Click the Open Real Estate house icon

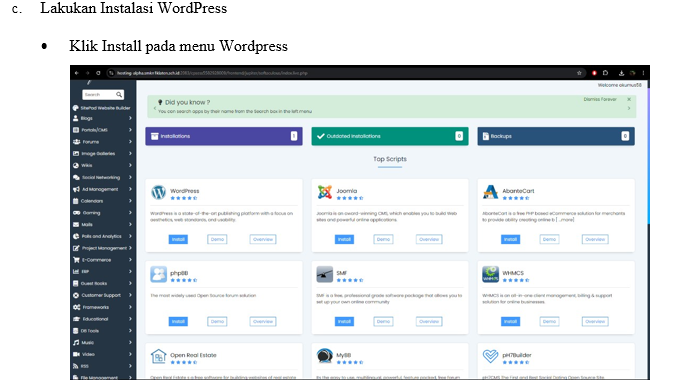[x=158, y=356]
